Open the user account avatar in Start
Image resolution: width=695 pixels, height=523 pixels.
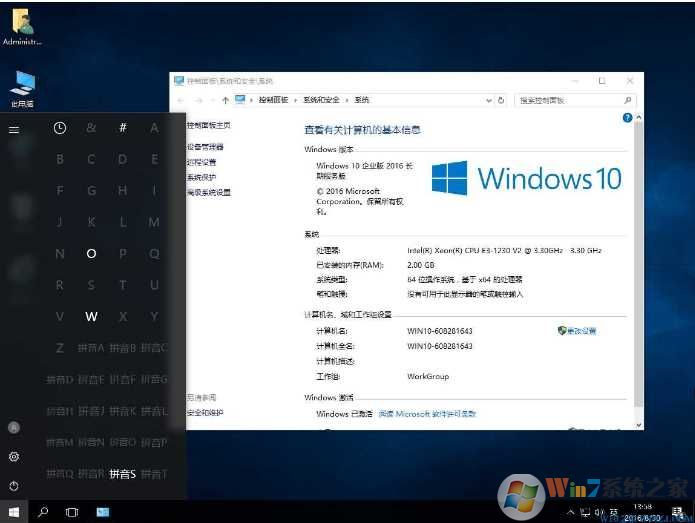(x=14, y=427)
